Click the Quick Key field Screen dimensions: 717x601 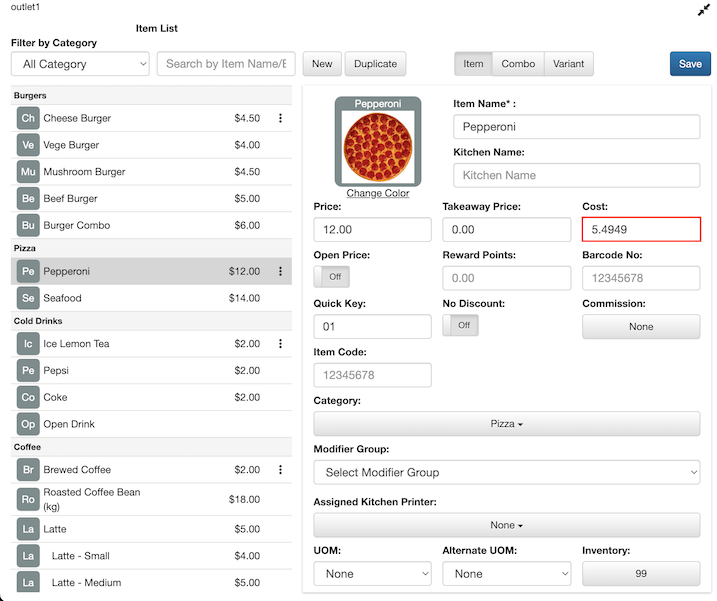pyautogui.click(x=372, y=327)
